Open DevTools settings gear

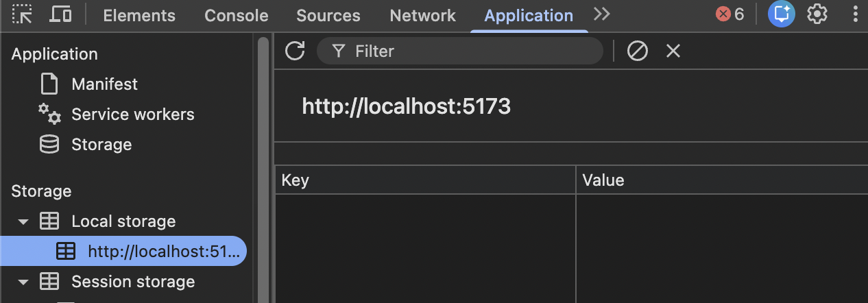tap(817, 14)
